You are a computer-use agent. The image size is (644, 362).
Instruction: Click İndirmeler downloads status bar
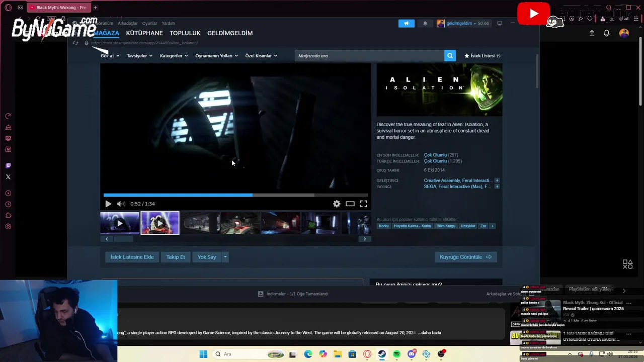point(293,294)
